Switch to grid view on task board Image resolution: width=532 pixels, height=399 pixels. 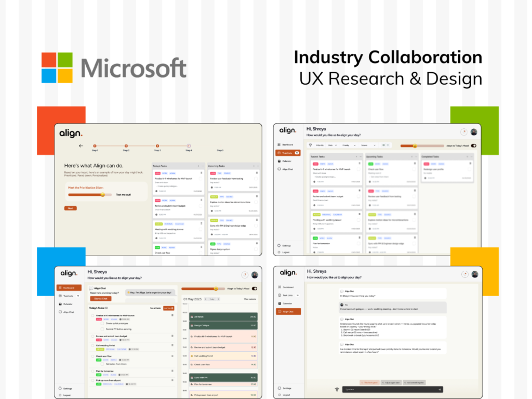coord(384,145)
